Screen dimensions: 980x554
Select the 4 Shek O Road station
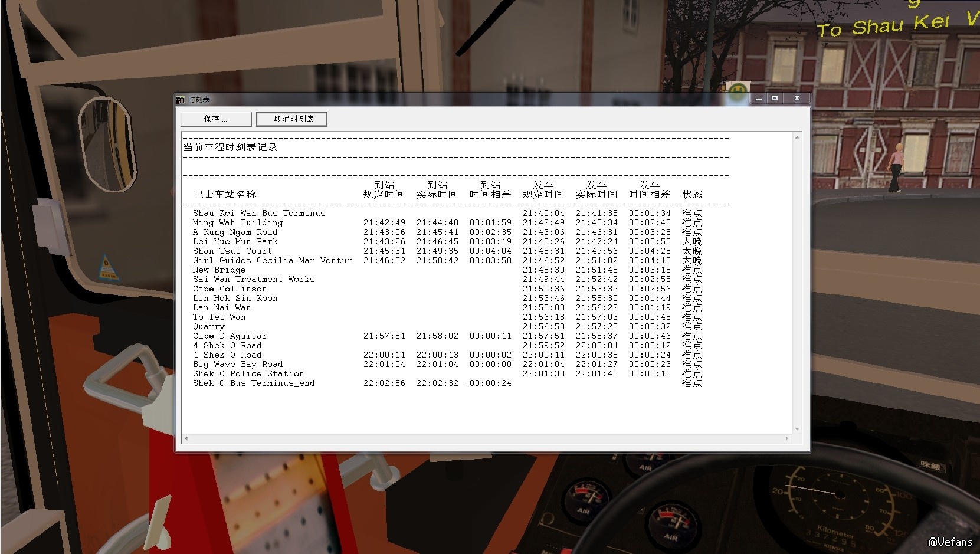pyautogui.click(x=227, y=345)
